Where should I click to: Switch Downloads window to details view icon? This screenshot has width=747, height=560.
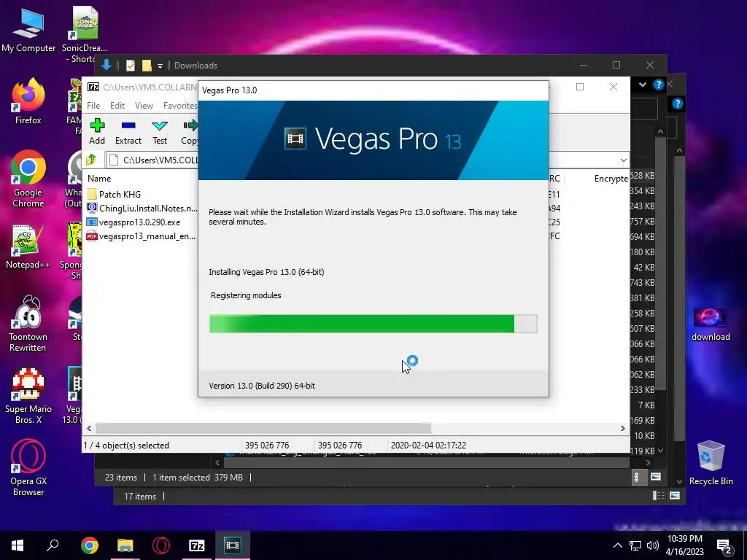(638, 477)
